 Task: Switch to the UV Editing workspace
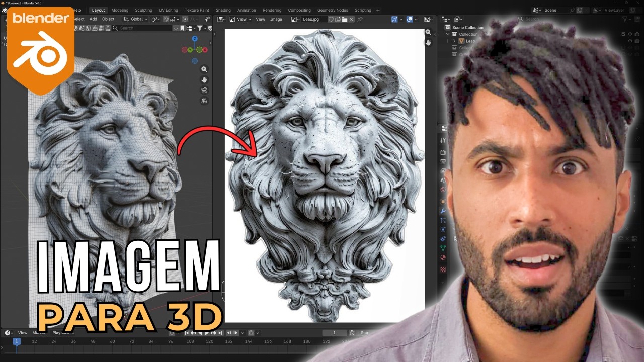point(169,10)
